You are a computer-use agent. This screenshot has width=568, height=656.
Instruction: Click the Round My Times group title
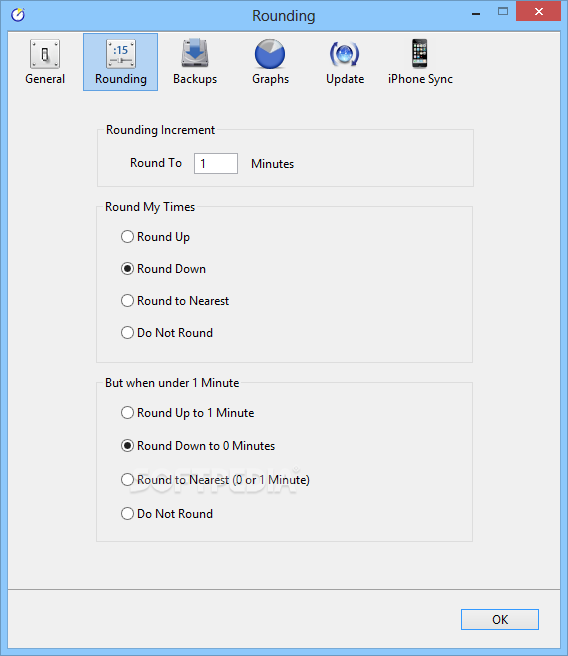[150, 207]
